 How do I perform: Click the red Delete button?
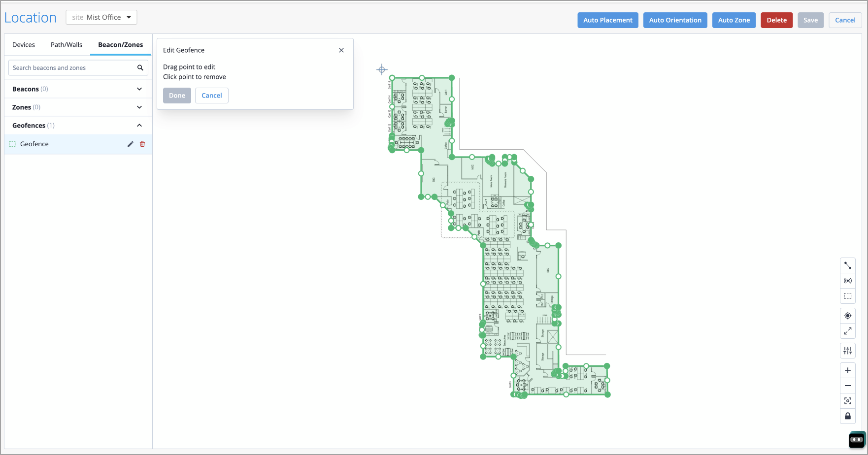777,20
